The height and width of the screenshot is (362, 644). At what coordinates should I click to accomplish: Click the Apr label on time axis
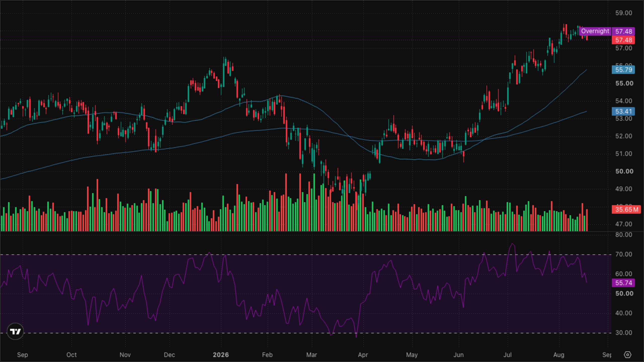pos(363,355)
